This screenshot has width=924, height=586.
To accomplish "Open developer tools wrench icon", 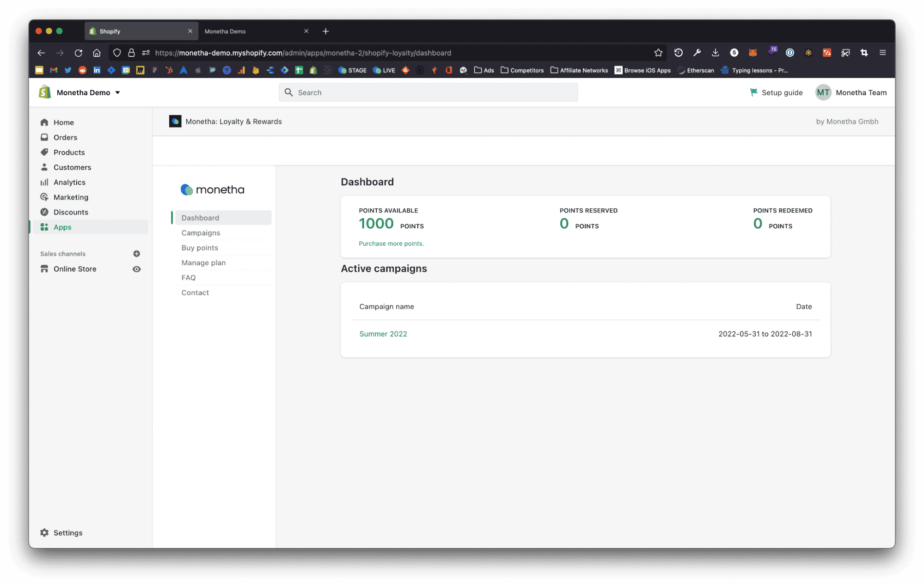I will (697, 53).
